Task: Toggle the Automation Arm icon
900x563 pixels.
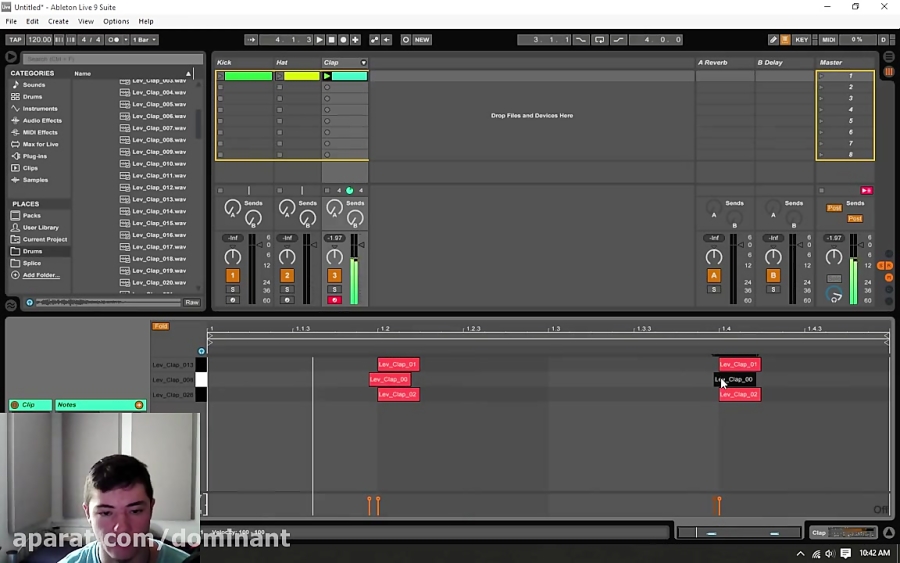Action: pos(374,40)
